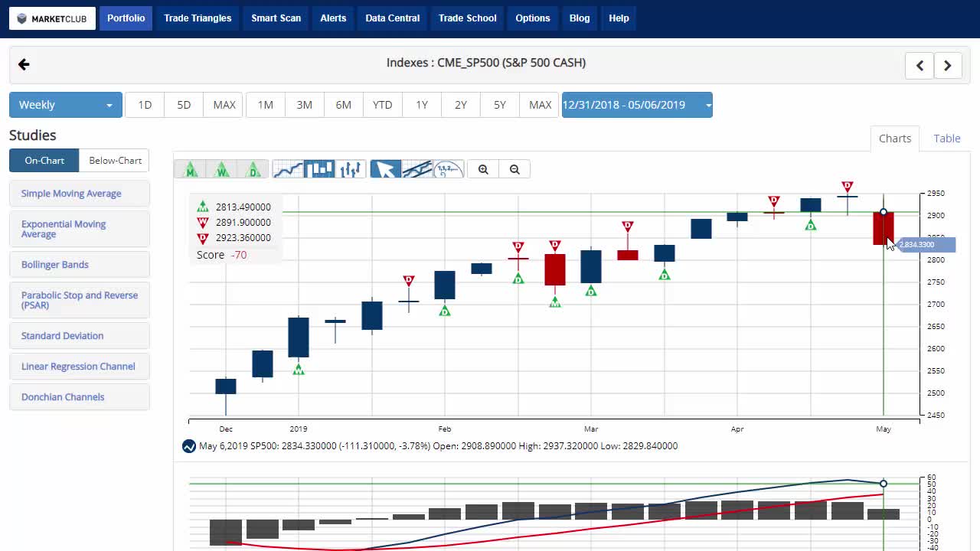
Task: Click green monthly triangle below February candle
Action: (x=555, y=302)
